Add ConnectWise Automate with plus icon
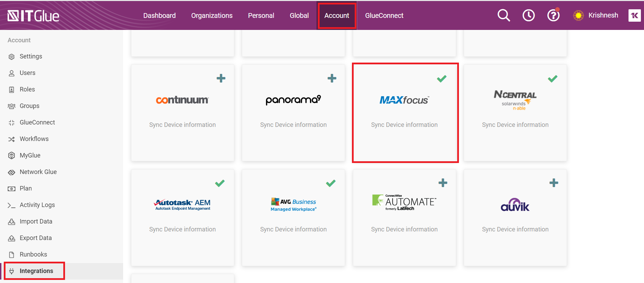Image resolution: width=644 pixels, height=283 pixels. tap(443, 183)
